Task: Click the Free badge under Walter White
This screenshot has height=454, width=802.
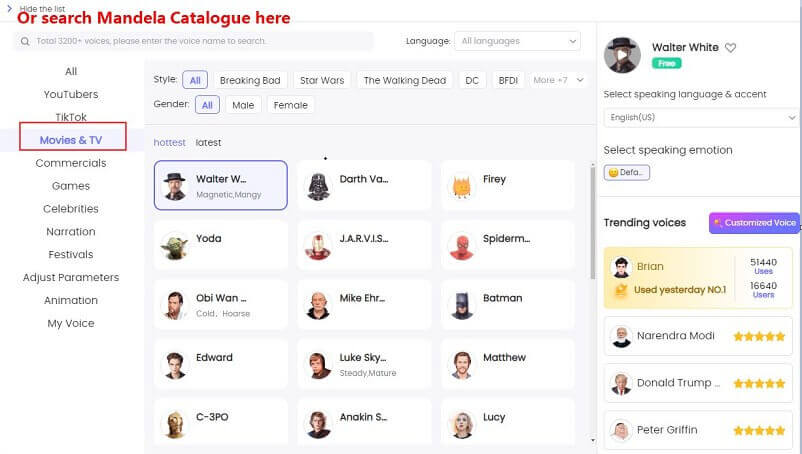Action: [x=666, y=63]
